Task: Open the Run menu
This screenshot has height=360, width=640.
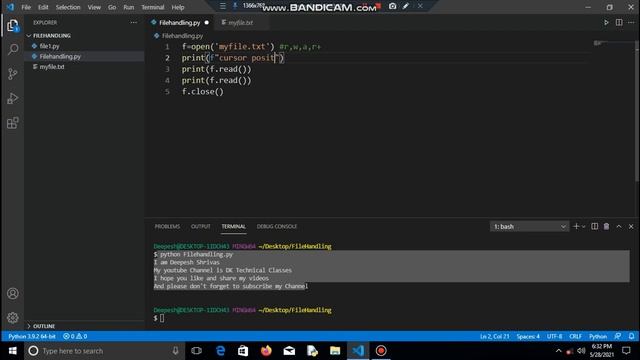Action: (129, 7)
